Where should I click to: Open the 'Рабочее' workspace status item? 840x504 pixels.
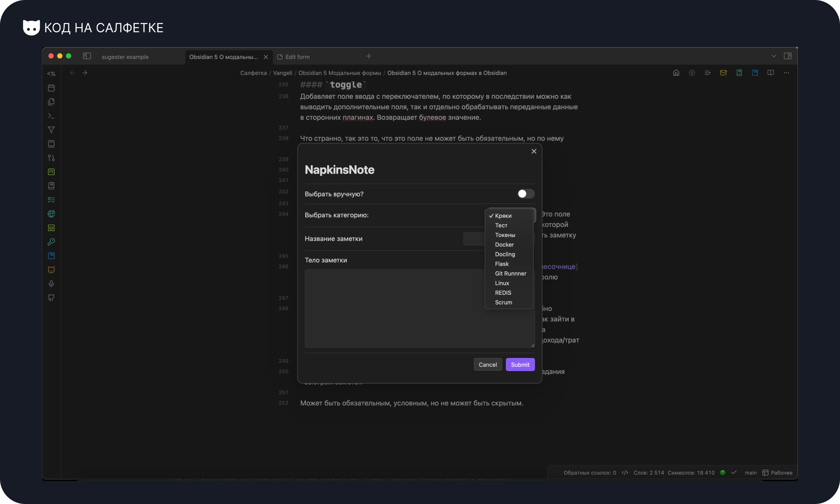777,473
